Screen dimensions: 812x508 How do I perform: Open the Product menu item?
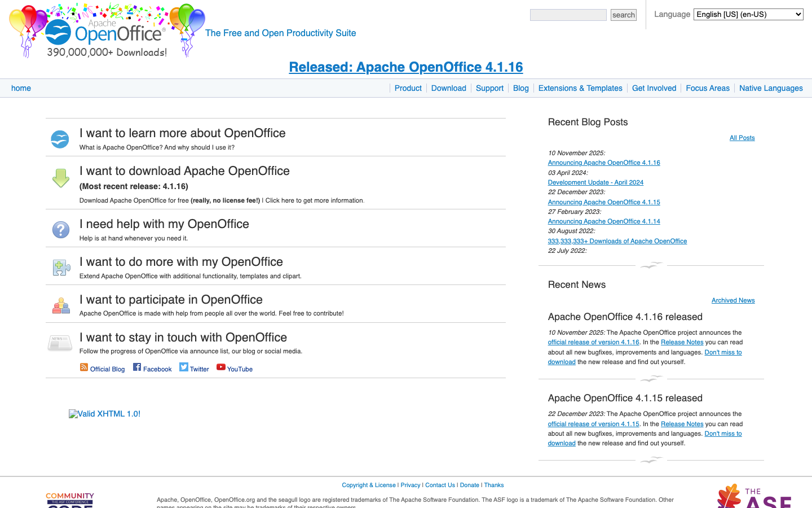coord(408,88)
